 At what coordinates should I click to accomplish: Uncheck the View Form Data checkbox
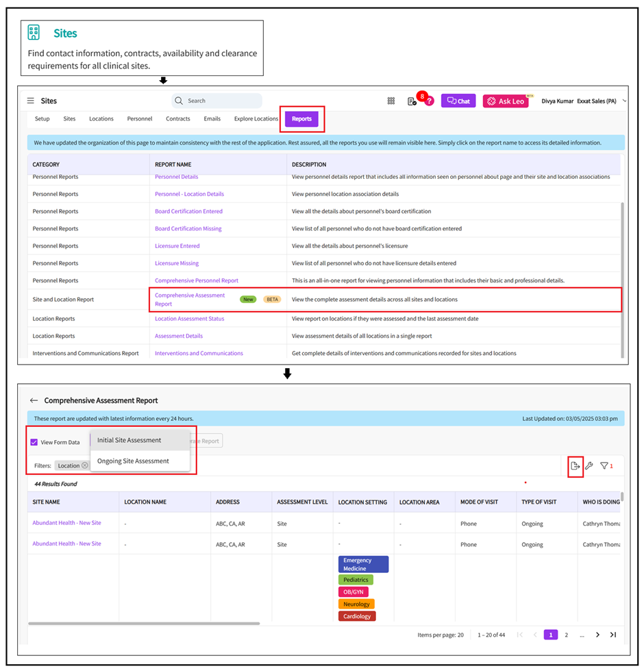[34, 442]
